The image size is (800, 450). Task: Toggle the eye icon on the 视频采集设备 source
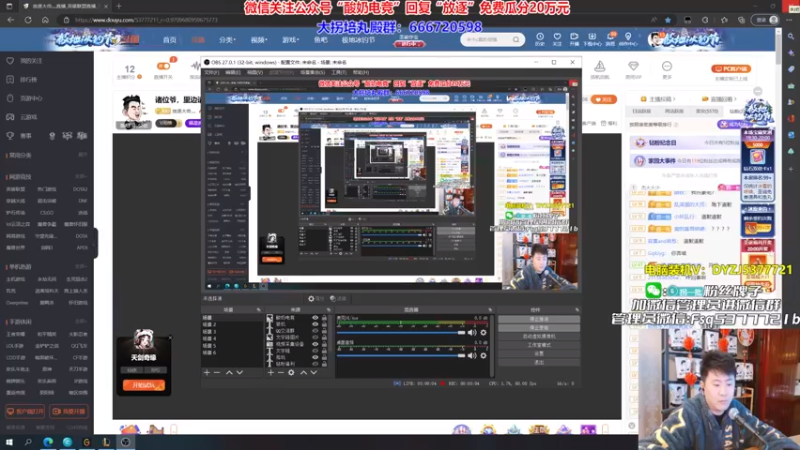(x=315, y=344)
